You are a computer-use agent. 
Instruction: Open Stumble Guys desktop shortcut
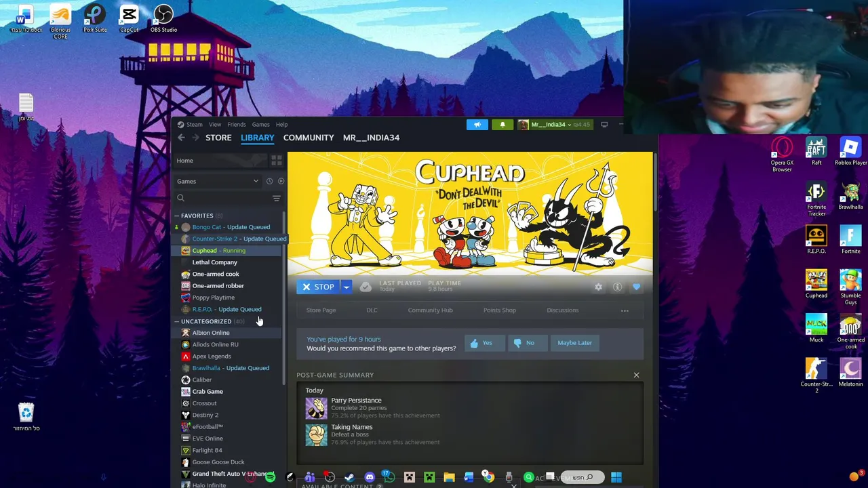(850, 287)
